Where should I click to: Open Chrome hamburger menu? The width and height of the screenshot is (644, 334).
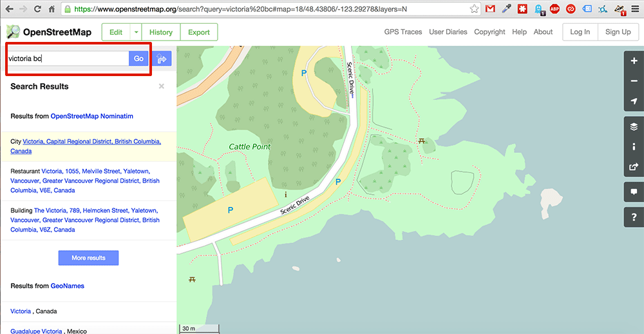(635, 8)
